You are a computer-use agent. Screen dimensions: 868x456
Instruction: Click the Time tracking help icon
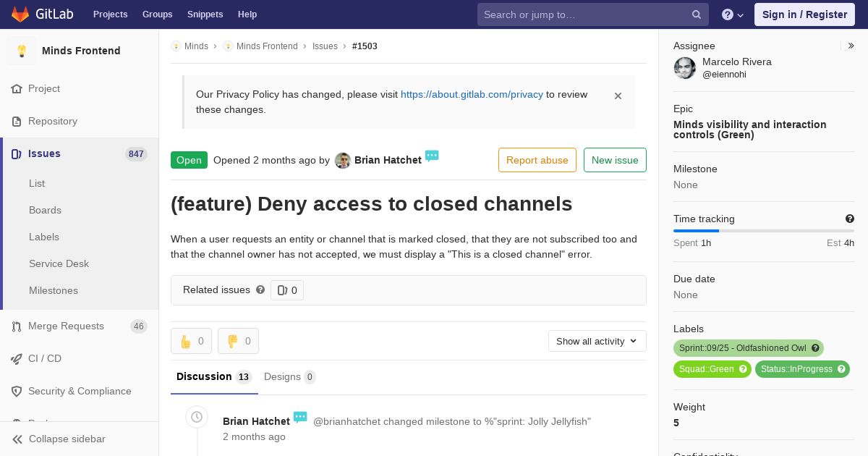pyautogui.click(x=850, y=219)
